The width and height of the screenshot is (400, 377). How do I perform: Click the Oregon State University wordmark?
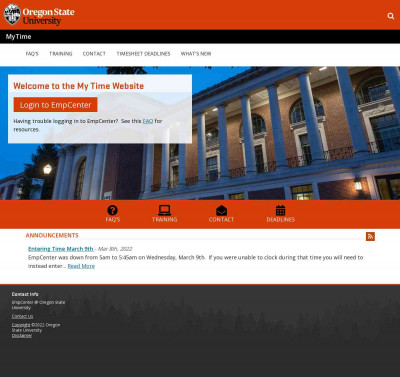point(49,16)
